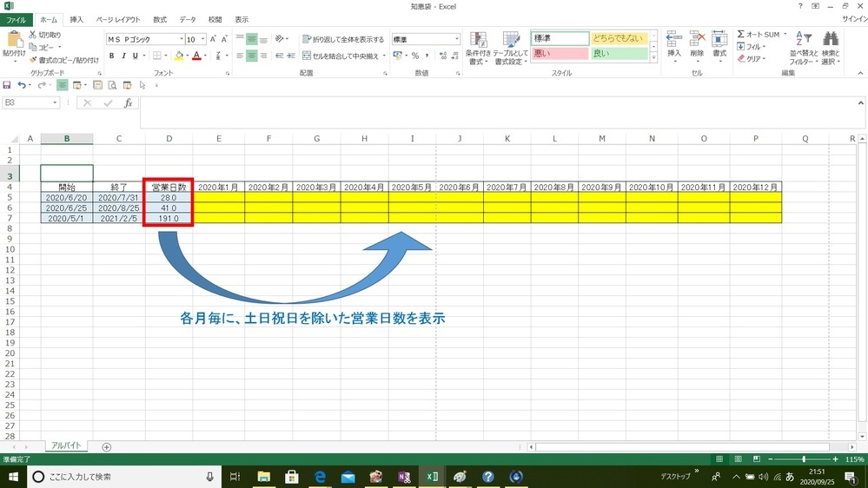Click Save icon in Quick Access Toolbar

coord(7,85)
